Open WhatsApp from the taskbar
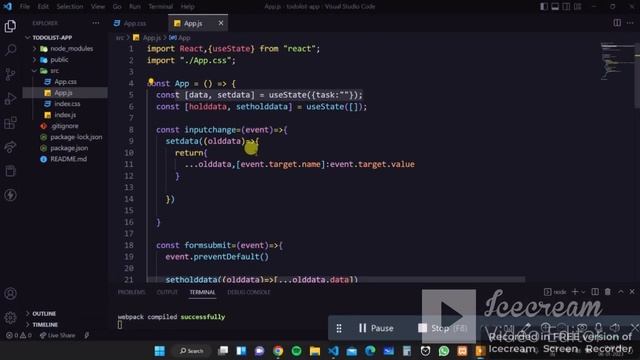 (444, 351)
